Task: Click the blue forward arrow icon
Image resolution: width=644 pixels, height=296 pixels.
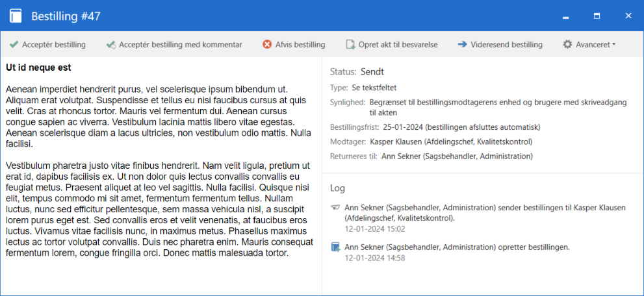Action: (462, 45)
